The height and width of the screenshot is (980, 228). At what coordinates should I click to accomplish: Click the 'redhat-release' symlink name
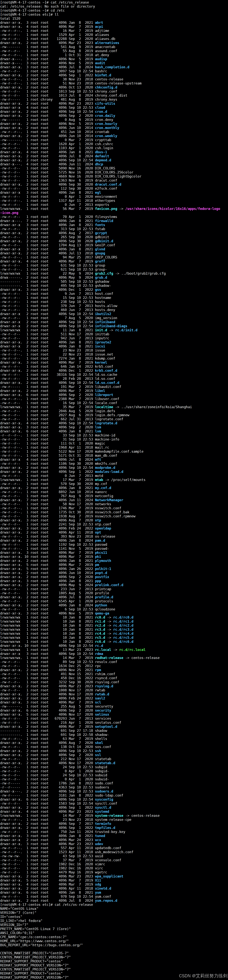click(x=109, y=658)
